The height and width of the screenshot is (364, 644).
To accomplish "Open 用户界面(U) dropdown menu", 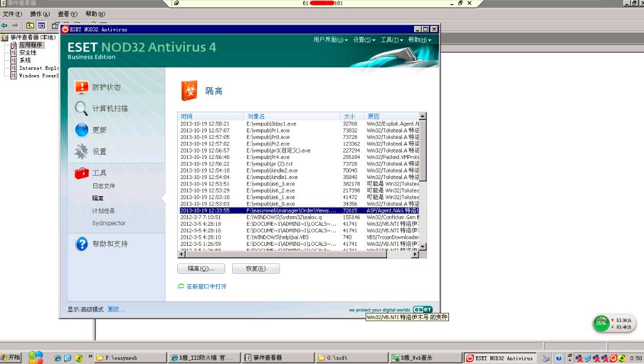I will point(331,40).
